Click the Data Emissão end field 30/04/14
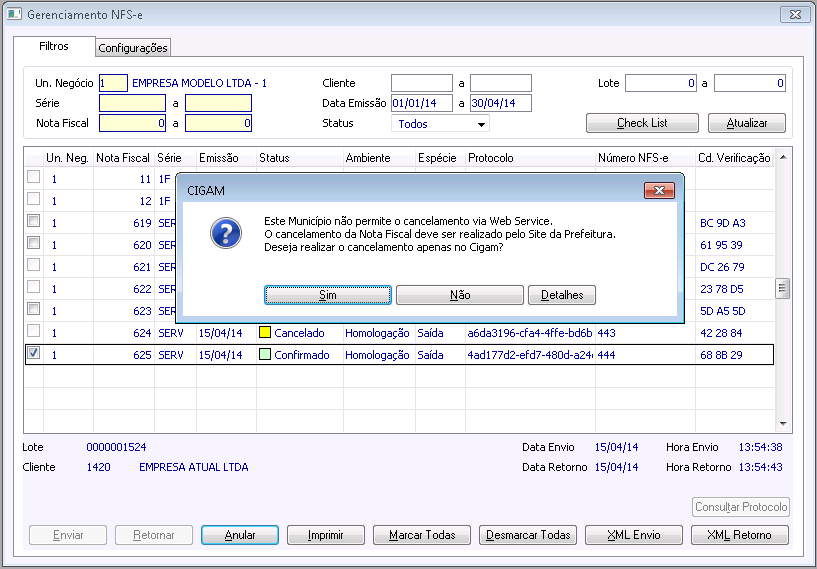817x569 pixels. pyautogui.click(x=501, y=103)
